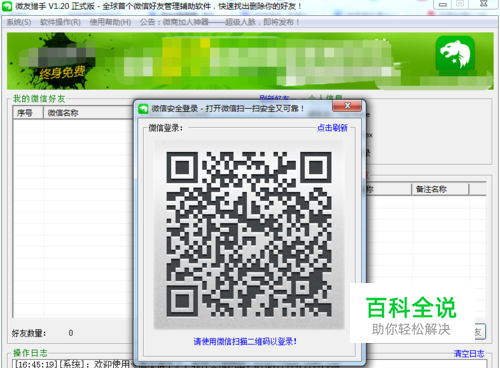Screen dimensions: 500x368
Task: Click the 微信登录 label in dialog
Action: [166, 128]
